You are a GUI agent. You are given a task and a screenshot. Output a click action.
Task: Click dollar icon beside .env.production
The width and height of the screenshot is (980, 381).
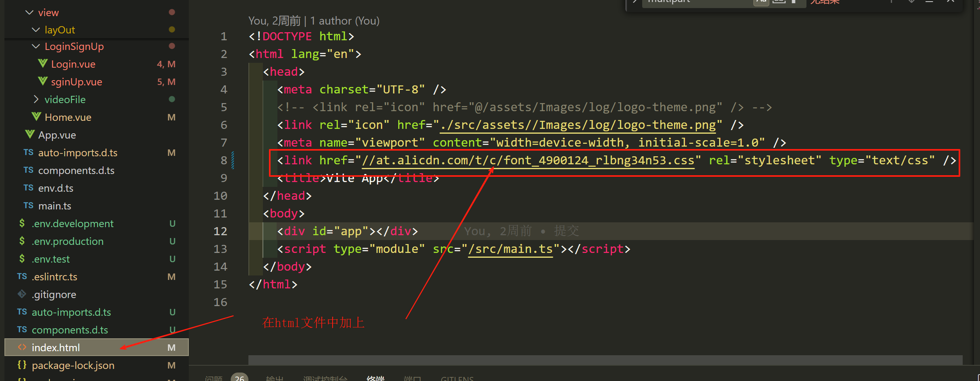pos(22,241)
